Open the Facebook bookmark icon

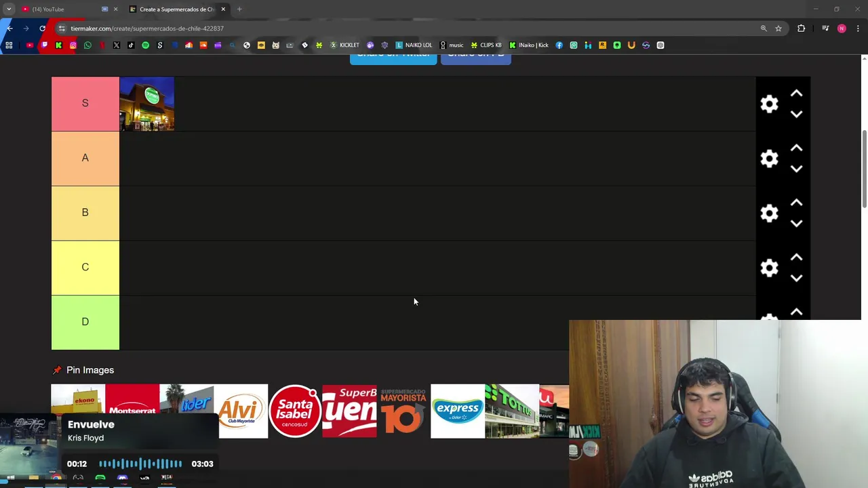coord(559,45)
